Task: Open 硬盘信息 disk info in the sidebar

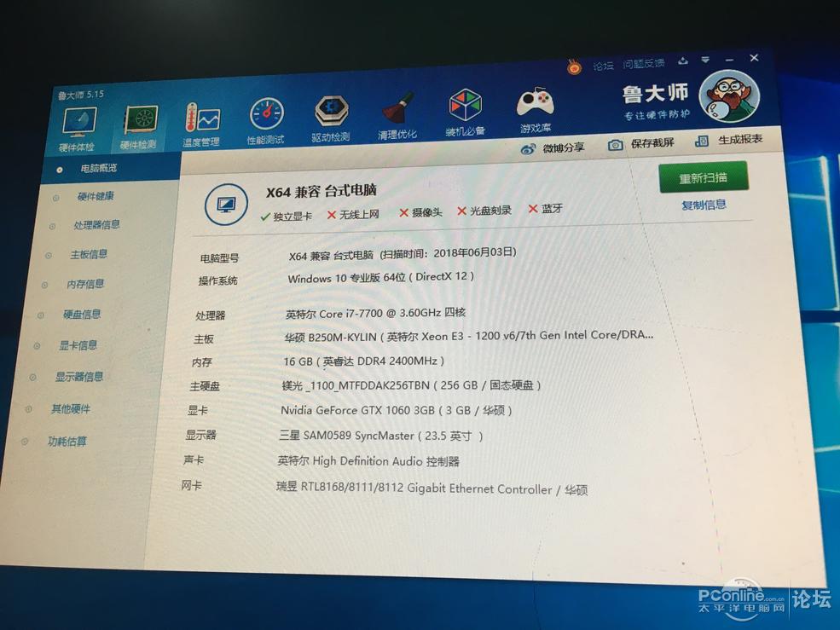Action: click(x=81, y=314)
